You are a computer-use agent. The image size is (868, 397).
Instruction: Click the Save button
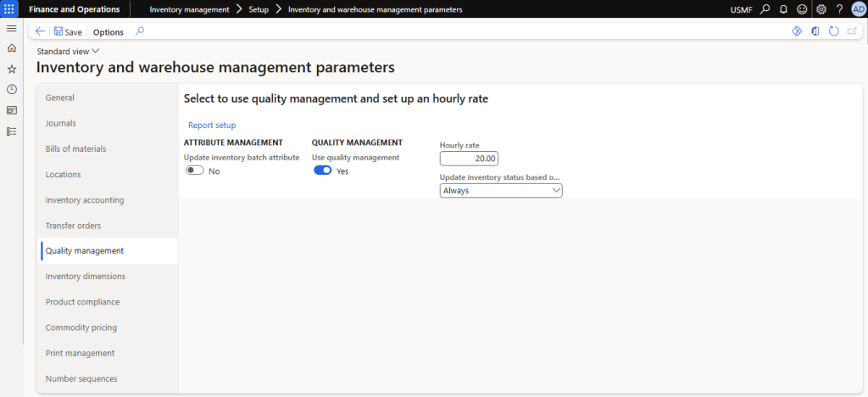pyautogui.click(x=68, y=32)
